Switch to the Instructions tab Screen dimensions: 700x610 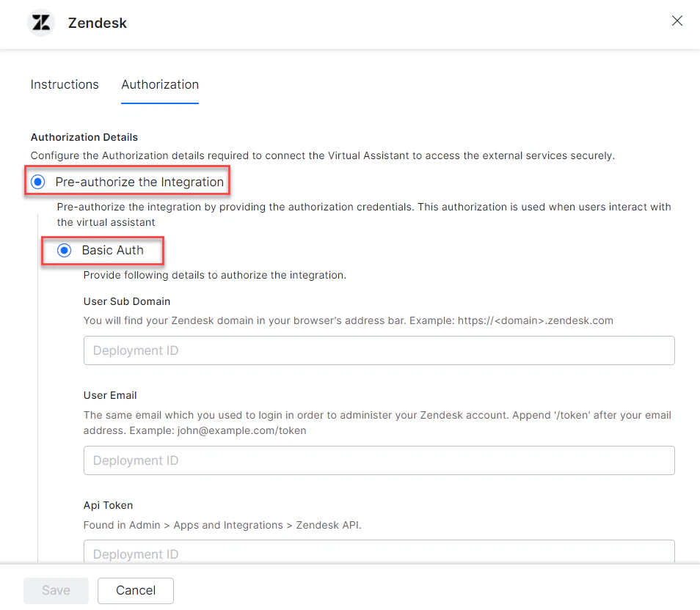coord(64,84)
